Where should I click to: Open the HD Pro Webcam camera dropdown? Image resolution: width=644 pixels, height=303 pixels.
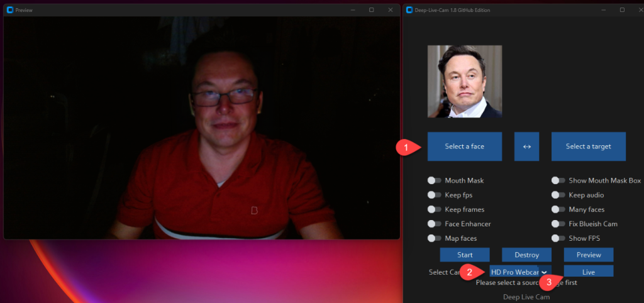pyautogui.click(x=520, y=272)
